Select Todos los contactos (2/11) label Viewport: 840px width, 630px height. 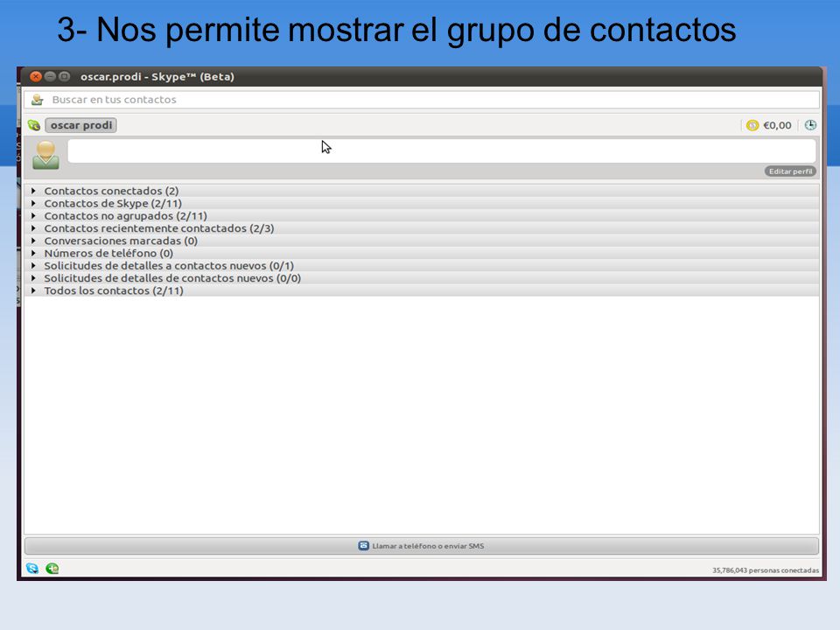tap(114, 290)
